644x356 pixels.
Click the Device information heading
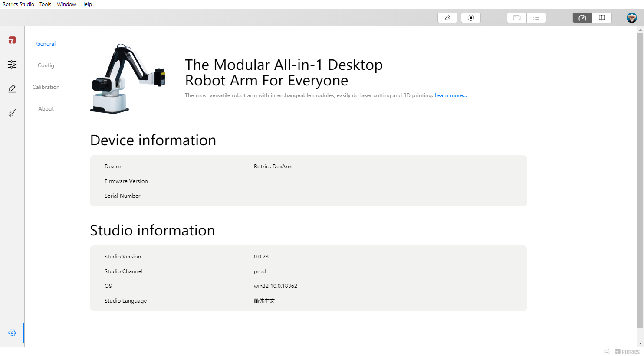[x=153, y=140]
